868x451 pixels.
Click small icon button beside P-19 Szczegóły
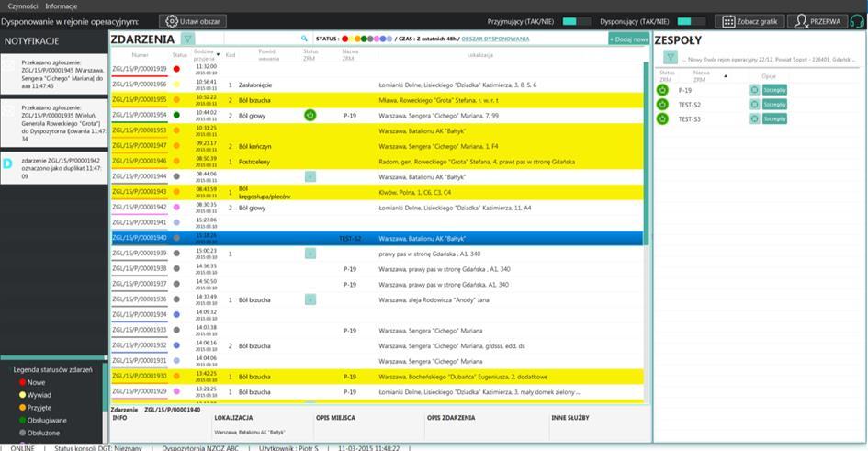click(754, 90)
